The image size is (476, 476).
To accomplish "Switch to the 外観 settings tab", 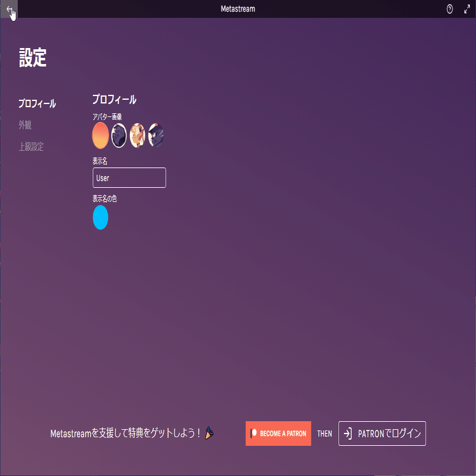I will click(x=25, y=125).
